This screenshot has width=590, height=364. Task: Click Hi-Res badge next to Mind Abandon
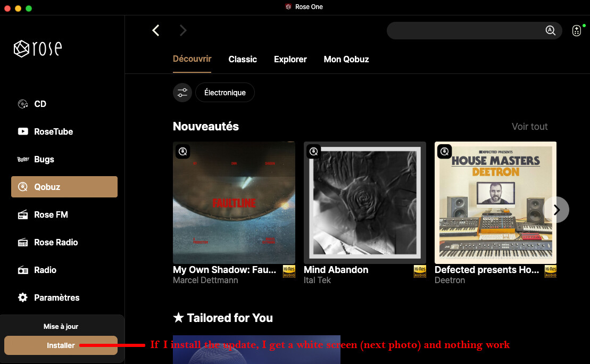click(x=420, y=271)
